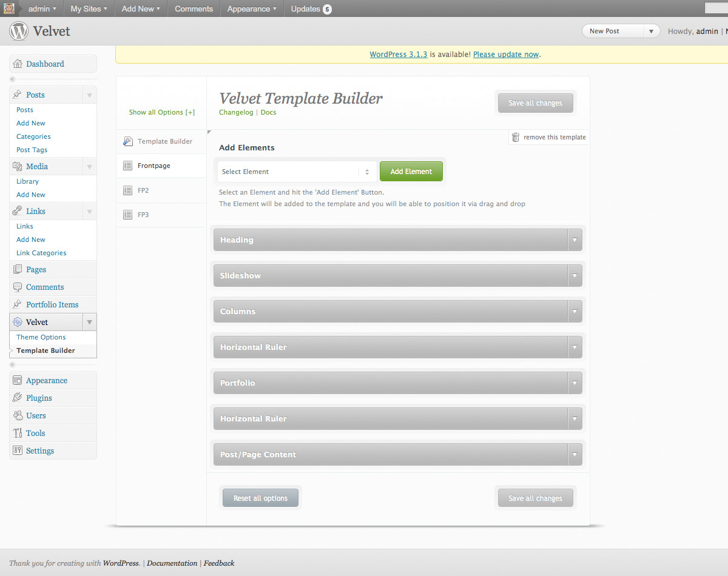
Task: Open Comments in the top admin bar
Action: click(194, 8)
